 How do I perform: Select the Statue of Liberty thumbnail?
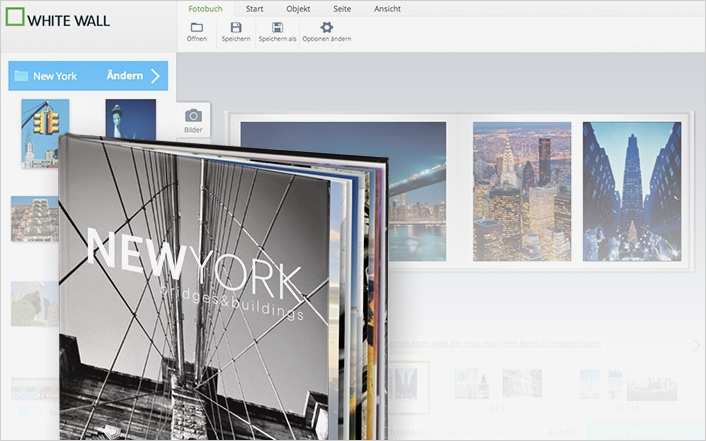pyautogui.click(x=131, y=119)
